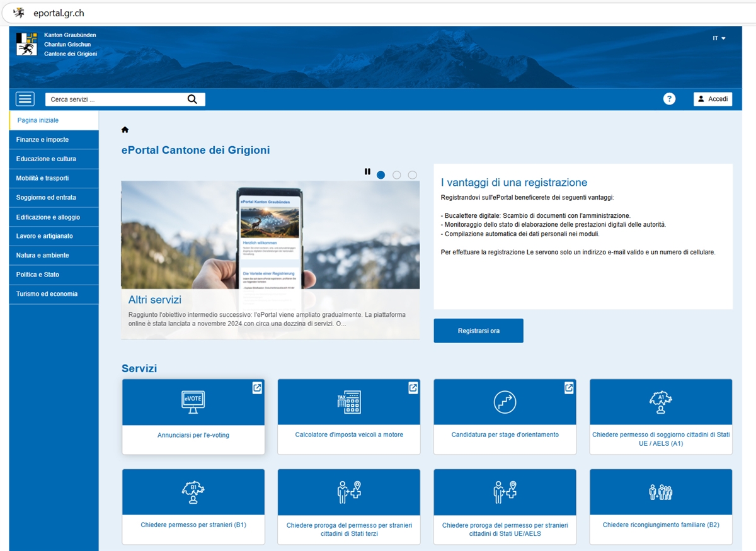Click the orientation stage stairs icon
Image resolution: width=756 pixels, height=551 pixels.
505,402
